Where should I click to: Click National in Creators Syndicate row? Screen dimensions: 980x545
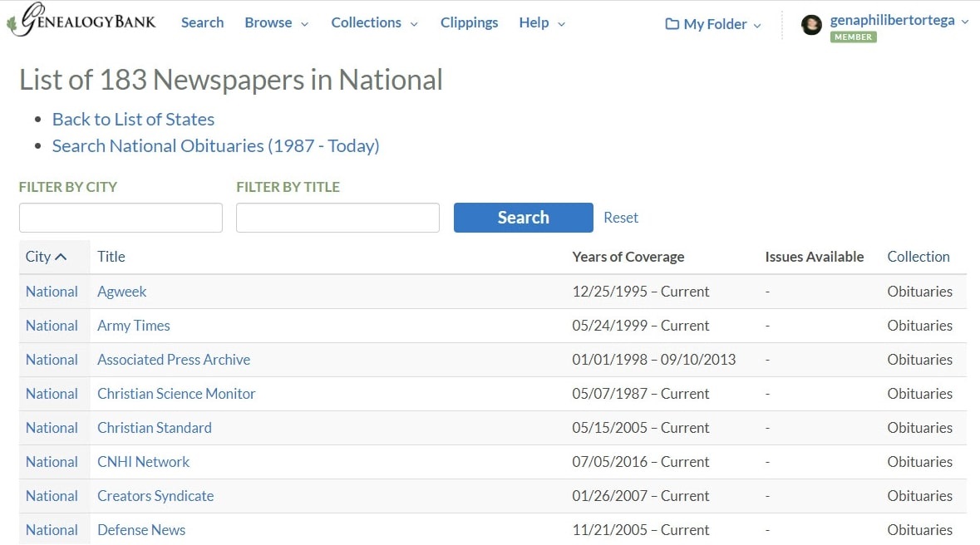click(52, 496)
